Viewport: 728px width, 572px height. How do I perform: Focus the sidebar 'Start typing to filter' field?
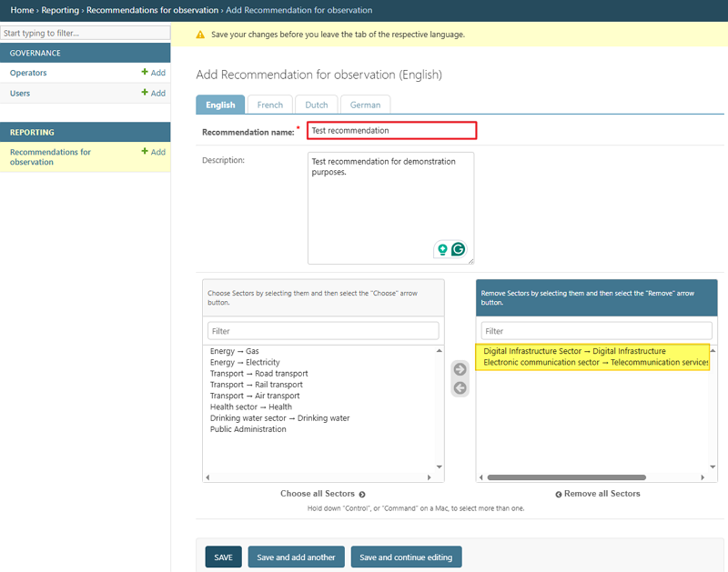click(x=86, y=33)
